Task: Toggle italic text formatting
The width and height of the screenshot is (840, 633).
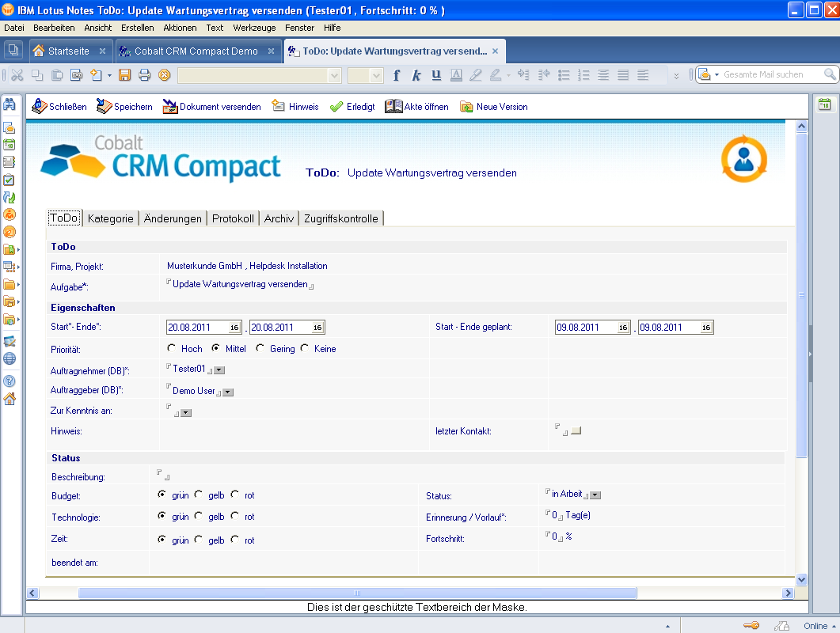Action: tap(416, 75)
